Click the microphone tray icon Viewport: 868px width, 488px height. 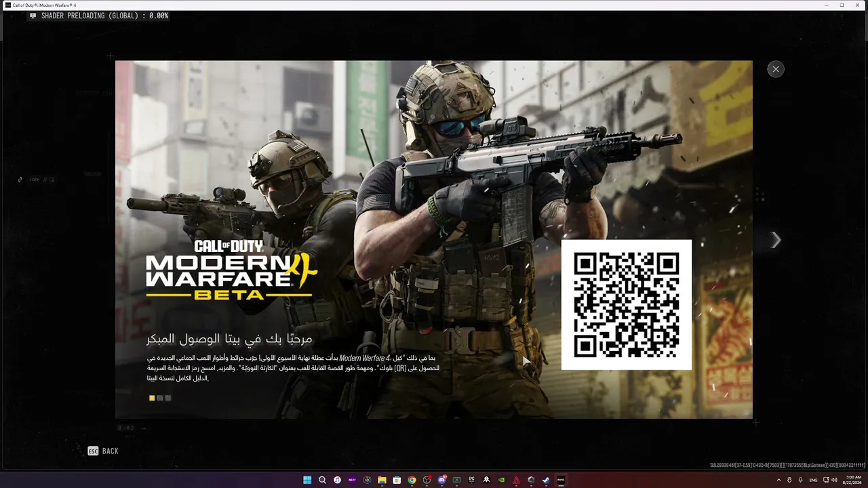pos(801,480)
